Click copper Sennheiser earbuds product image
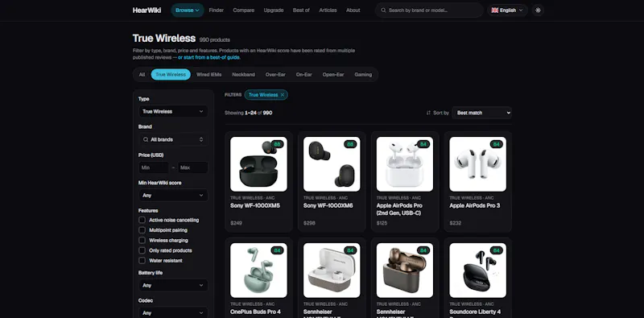Screen dimensions: 644x318 coord(405,271)
